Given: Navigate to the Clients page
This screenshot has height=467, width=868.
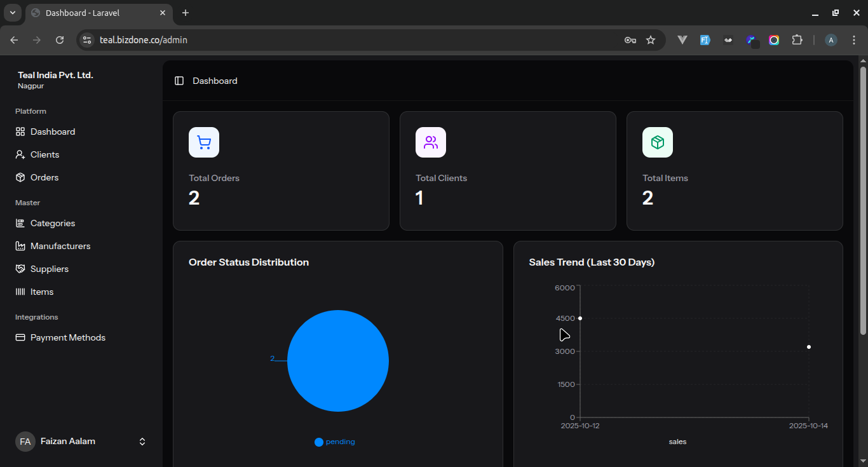Looking at the screenshot, I should [44, 154].
